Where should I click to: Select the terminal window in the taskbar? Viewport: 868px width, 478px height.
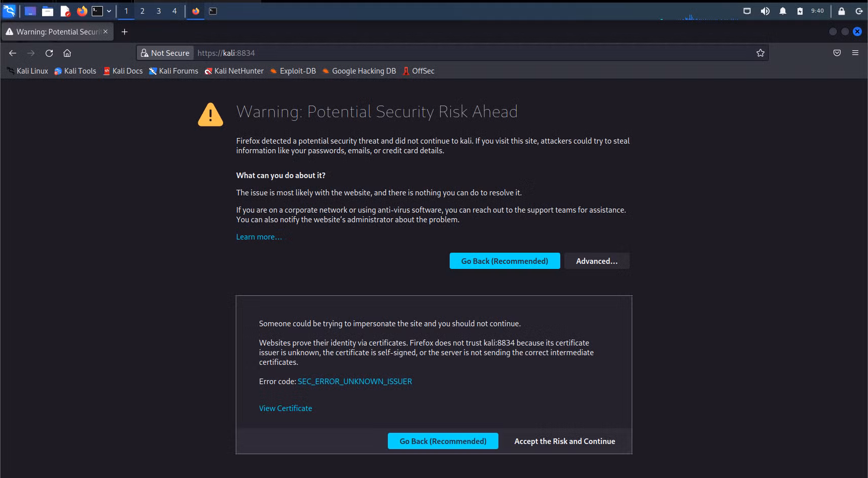click(x=213, y=11)
